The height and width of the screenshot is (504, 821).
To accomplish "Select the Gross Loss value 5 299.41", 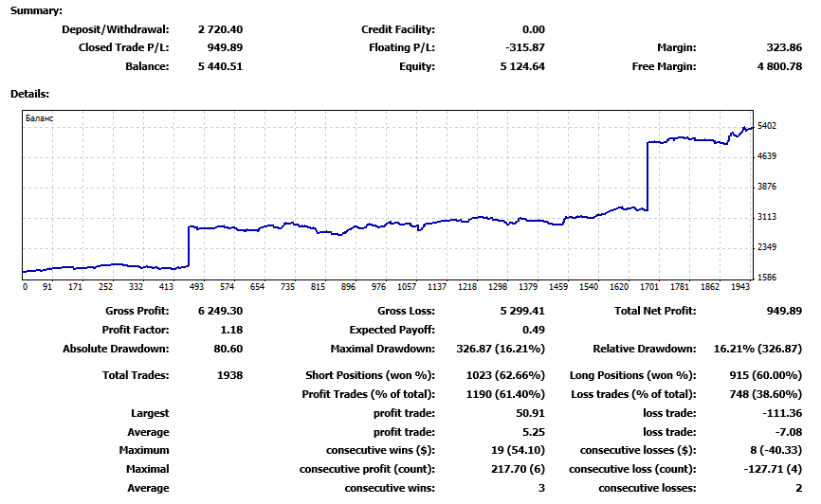I will click(521, 311).
